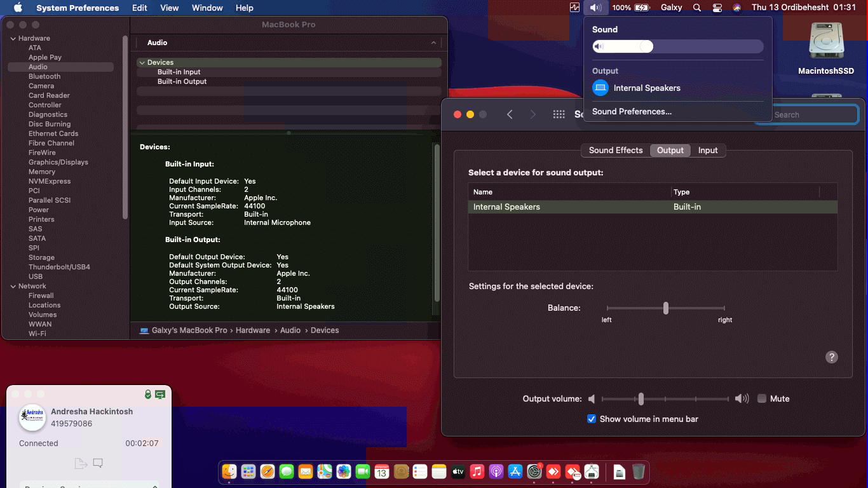Open Sound Preferences… from the popup
This screenshot has height=488, width=868.
coord(632,112)
